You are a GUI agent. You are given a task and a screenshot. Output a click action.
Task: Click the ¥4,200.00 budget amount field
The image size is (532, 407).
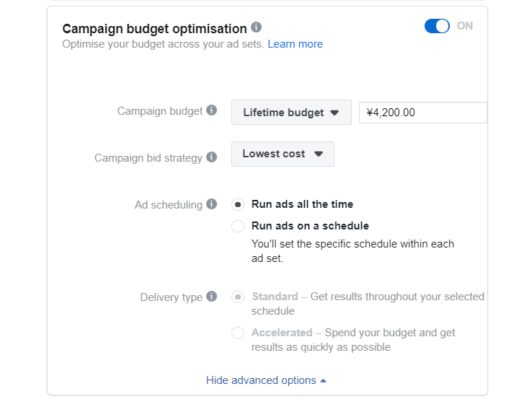point(423,113)
